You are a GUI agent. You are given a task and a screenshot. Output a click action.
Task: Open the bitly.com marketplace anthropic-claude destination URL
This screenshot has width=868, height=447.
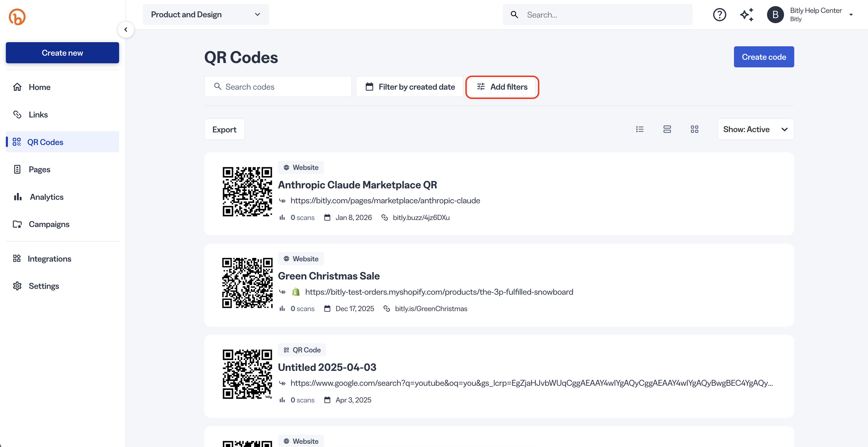click(385, 201)
